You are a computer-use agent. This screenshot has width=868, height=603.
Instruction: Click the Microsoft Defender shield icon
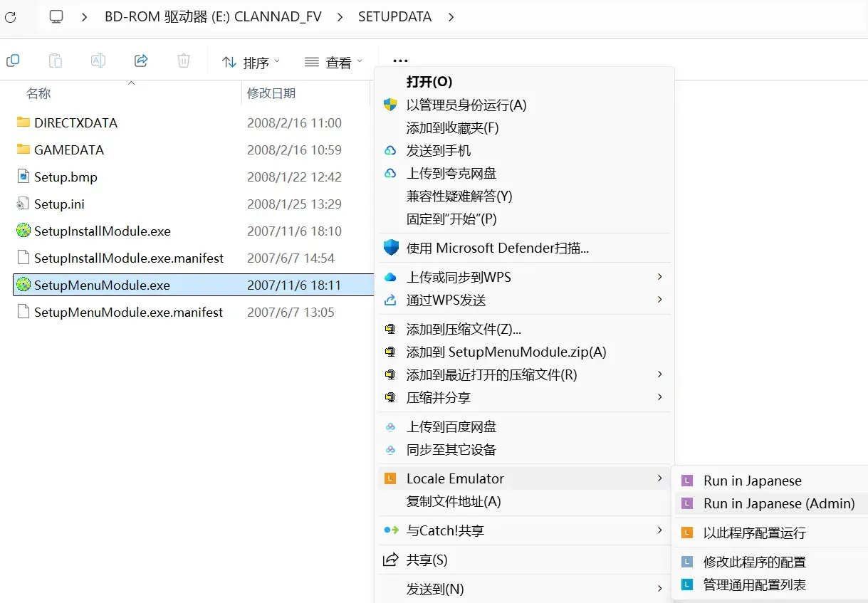[391, 248]
